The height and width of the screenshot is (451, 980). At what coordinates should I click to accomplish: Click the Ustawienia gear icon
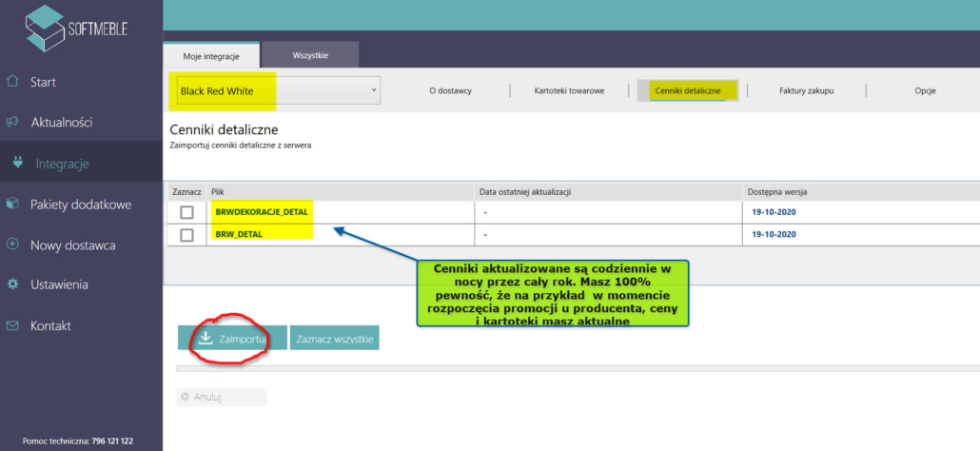point(12,284)
